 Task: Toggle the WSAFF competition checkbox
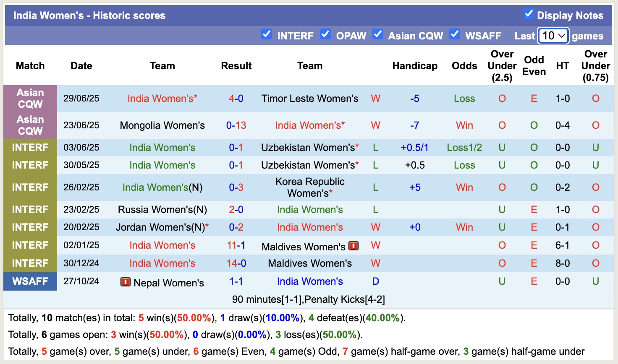[x=454, y=34]
